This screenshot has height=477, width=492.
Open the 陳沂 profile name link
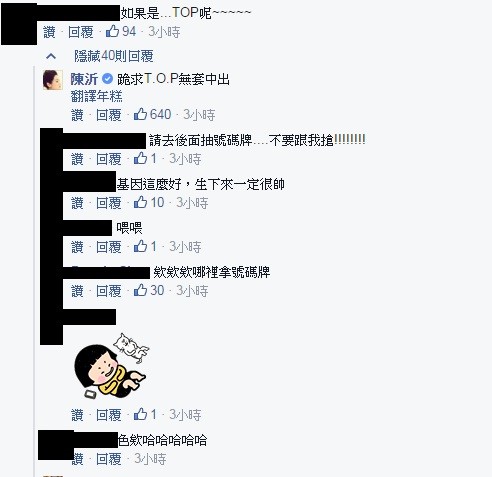point(84,79)
